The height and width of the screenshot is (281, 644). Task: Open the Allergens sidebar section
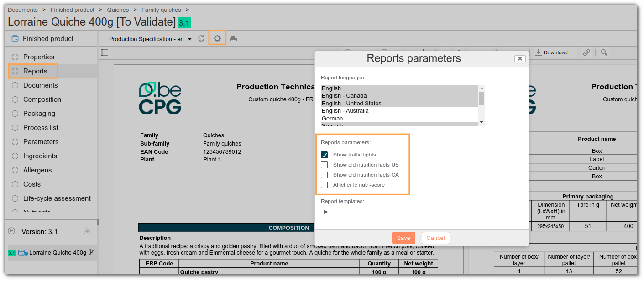(37, 170)
